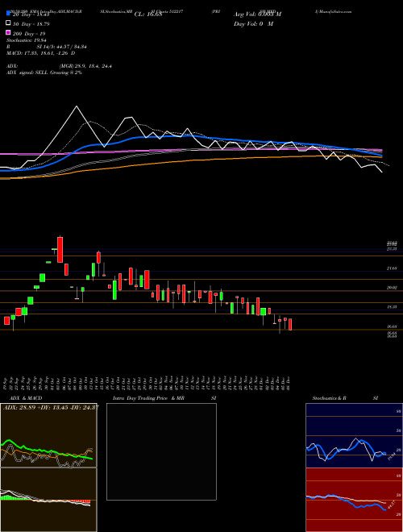The height and width of the screenshot is (532, 403).
Task: Open the blue Stochastics chart panel
Action: tap(354, 435)
